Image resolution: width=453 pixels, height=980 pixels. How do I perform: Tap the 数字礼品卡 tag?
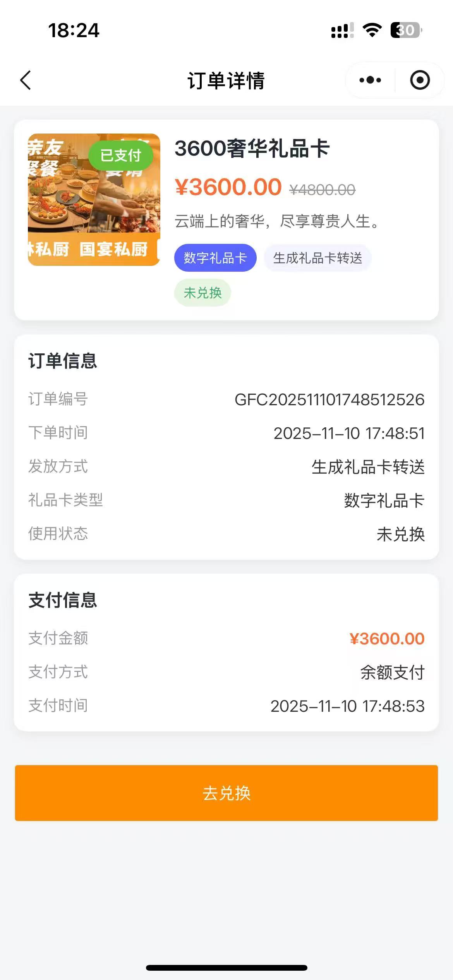215,258
